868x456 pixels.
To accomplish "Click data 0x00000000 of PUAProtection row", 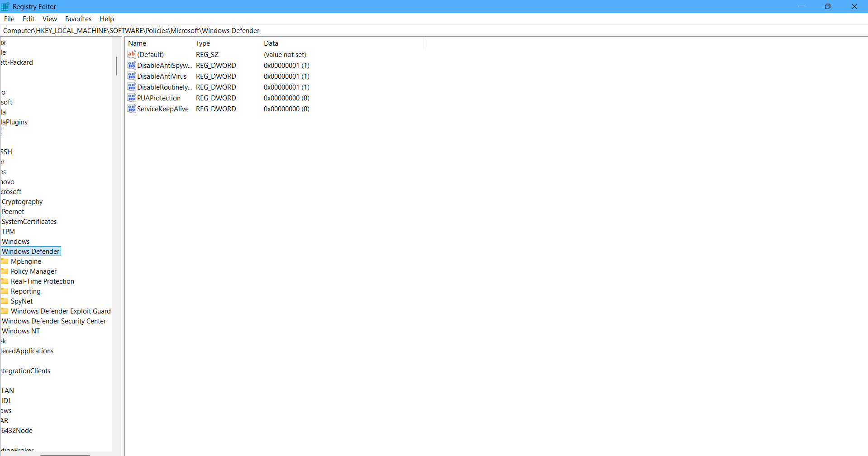I will [286, 98].
